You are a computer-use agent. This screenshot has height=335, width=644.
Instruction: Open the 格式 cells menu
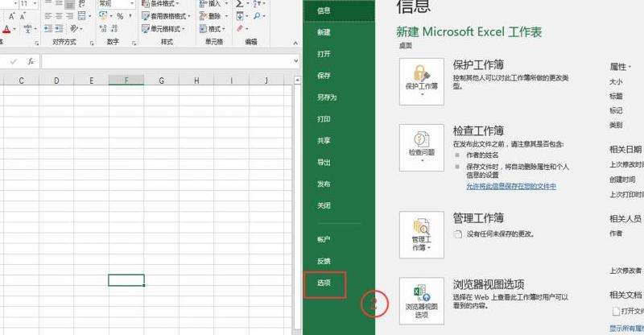[212, 29]
